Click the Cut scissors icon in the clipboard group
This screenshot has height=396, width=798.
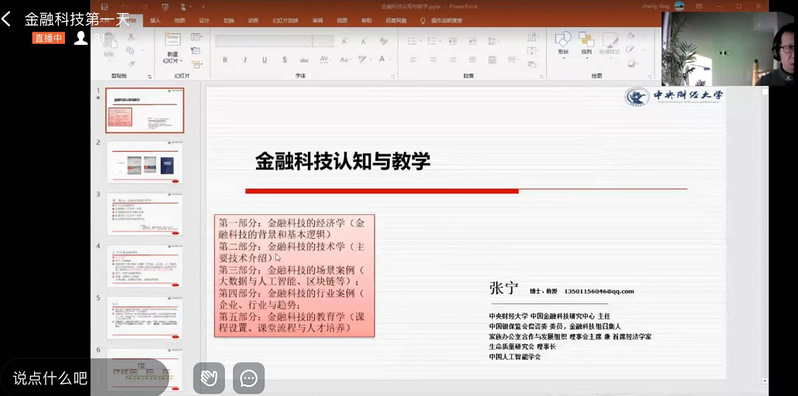click(131, 37)
